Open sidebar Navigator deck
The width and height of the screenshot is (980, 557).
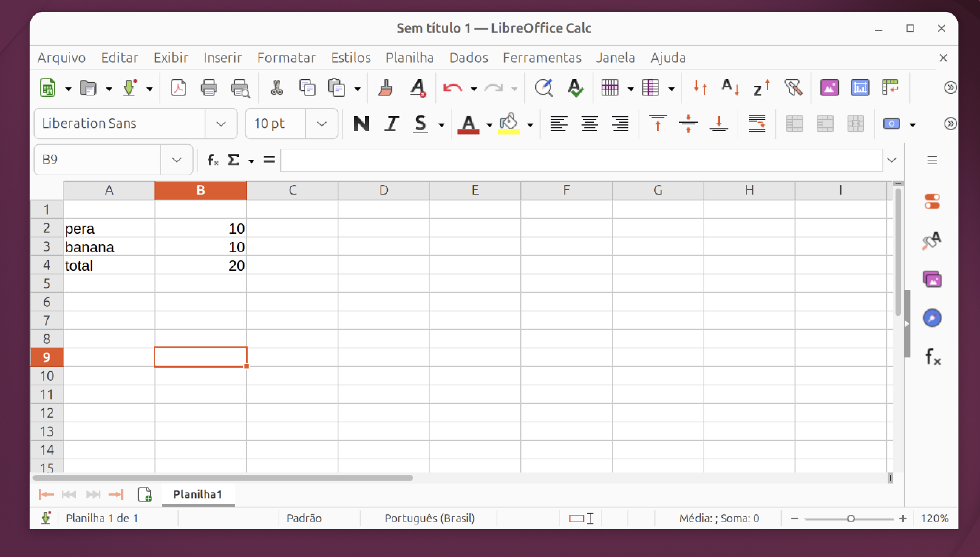932,318
